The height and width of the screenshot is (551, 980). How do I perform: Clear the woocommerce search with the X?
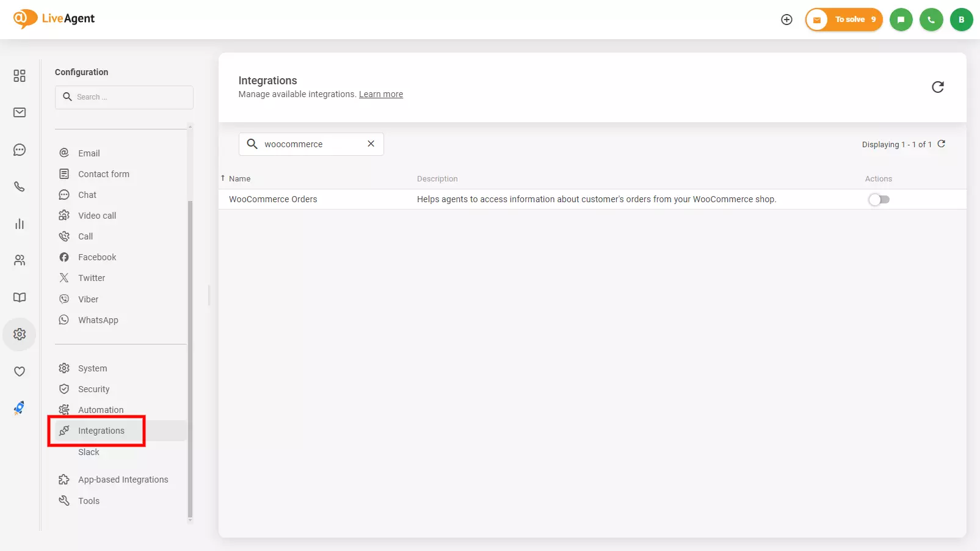[371, 144]
